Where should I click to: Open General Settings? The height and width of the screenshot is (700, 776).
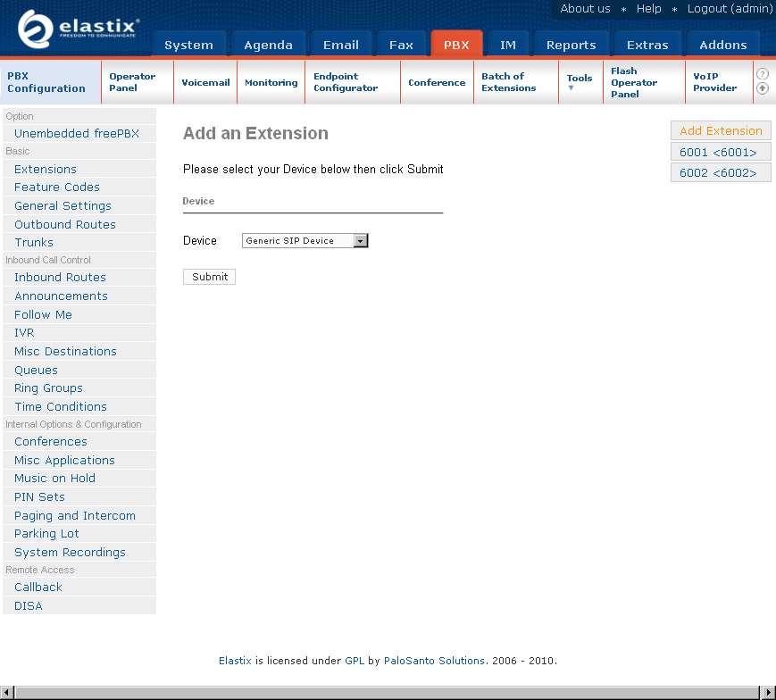coord(79,205)
